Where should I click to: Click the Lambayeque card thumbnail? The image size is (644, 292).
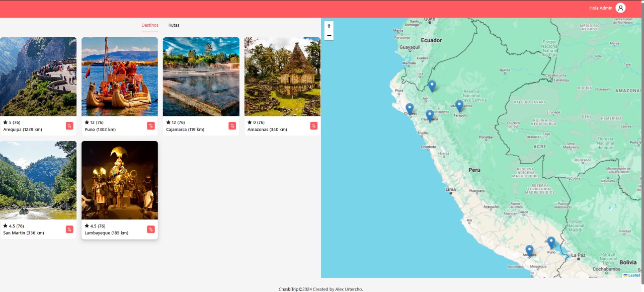[119, 180]
